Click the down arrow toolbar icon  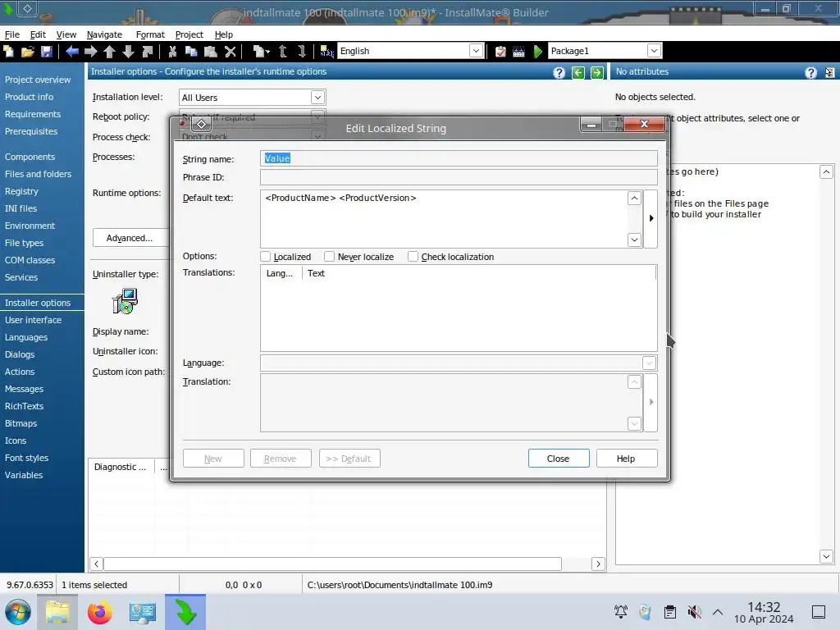point(128,52)
